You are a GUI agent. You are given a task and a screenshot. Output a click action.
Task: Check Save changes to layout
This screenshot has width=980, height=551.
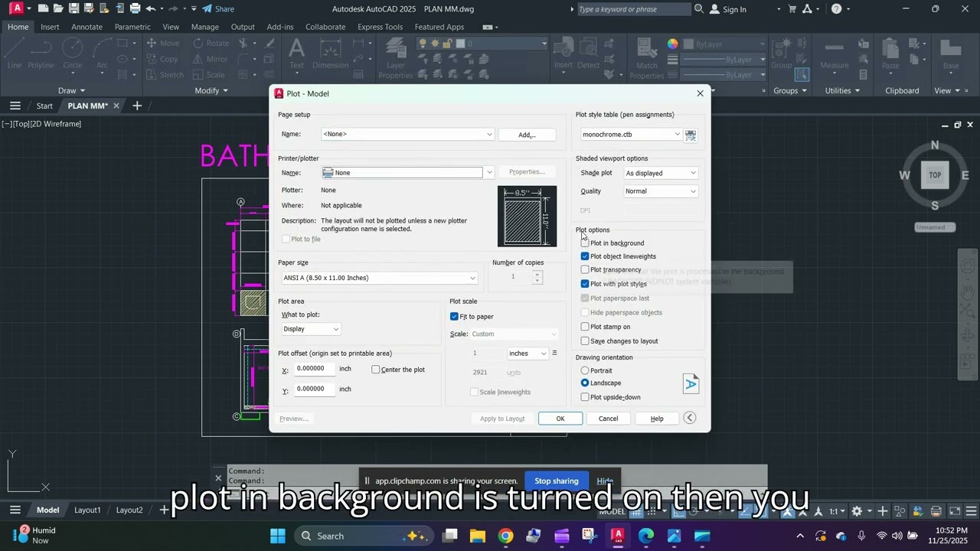click(x=585, y=341)
